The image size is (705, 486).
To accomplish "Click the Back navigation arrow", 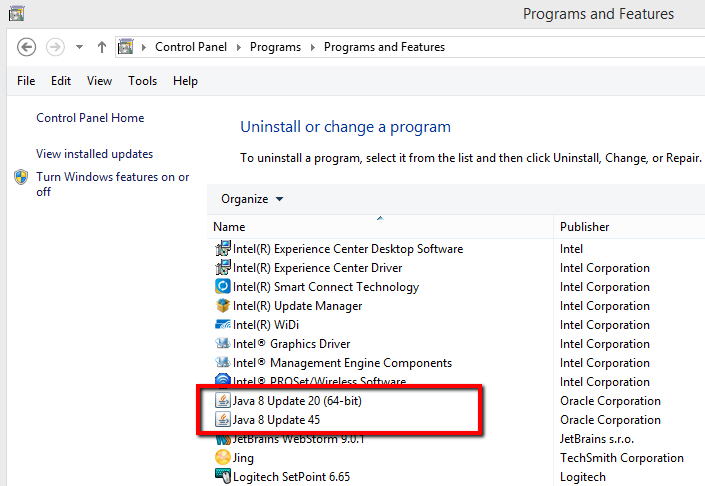I will point(27,47).
